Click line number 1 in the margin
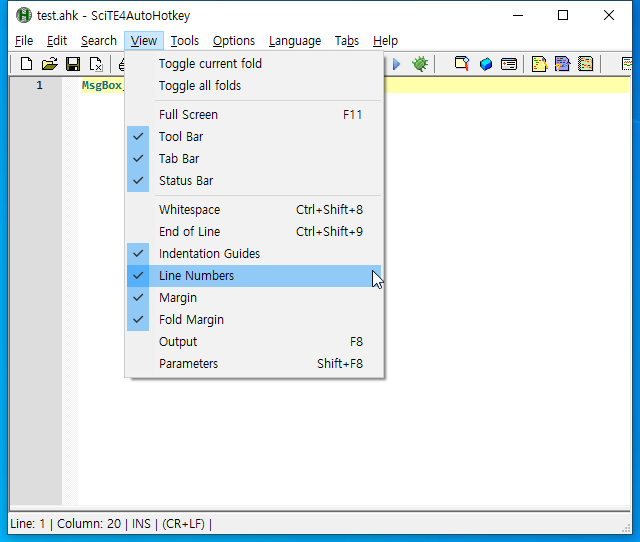The image size is (640, 542). [39, 85]
